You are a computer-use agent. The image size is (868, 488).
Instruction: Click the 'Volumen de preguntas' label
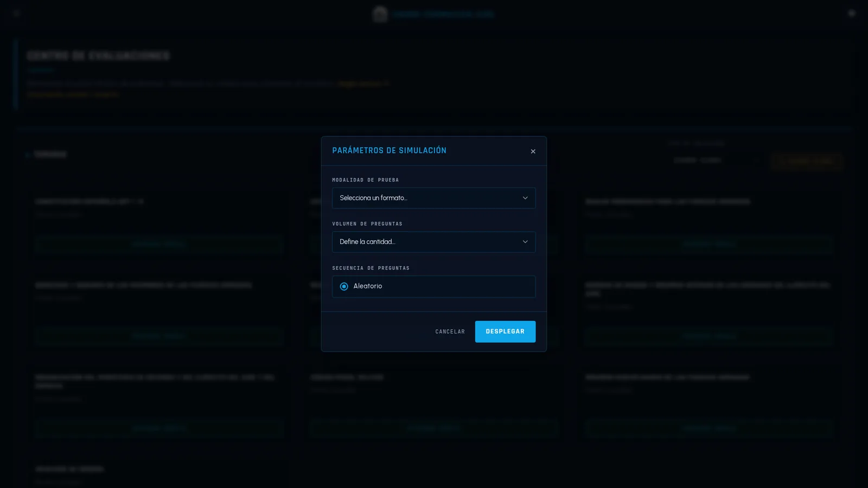tap(367, 224)
